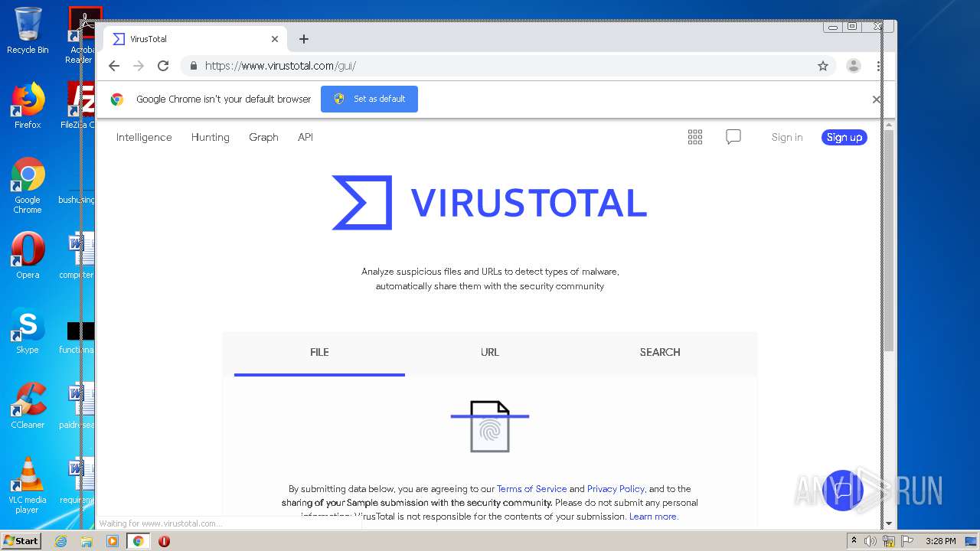Open Windows Explorer folder in taskbar

pos(87,541)
